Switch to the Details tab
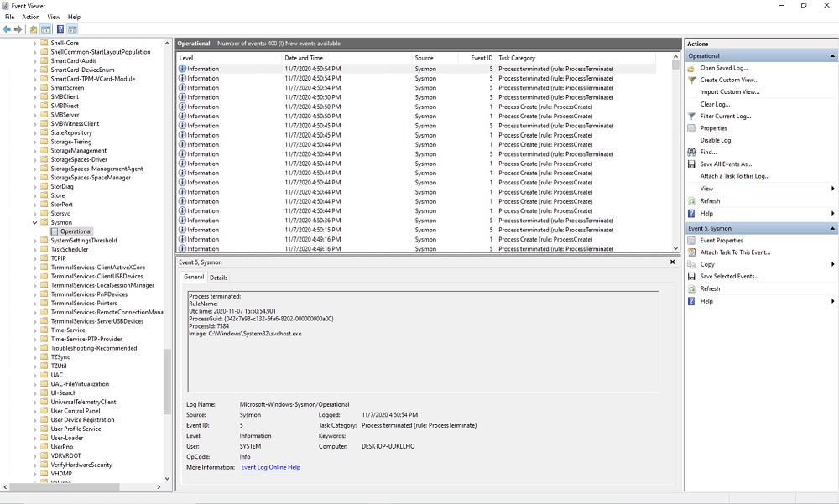 click(x=218, y=278)
